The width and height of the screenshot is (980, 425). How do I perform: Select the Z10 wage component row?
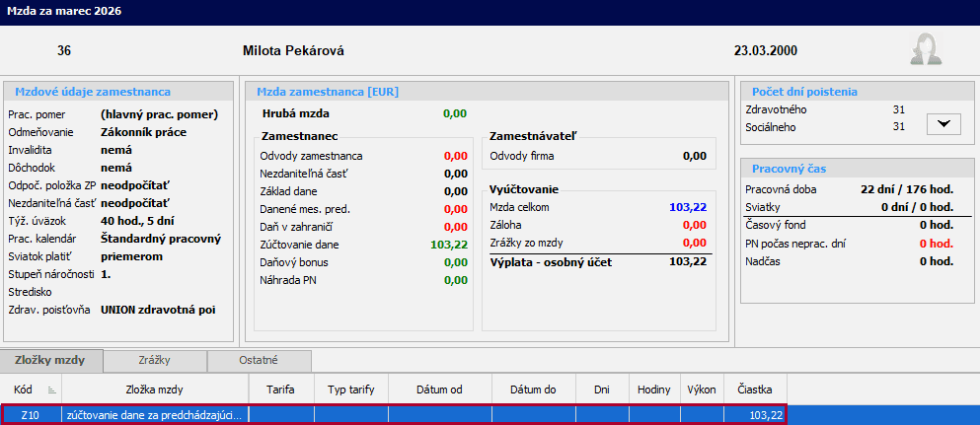pyautogui.click(x=153, y=415)
